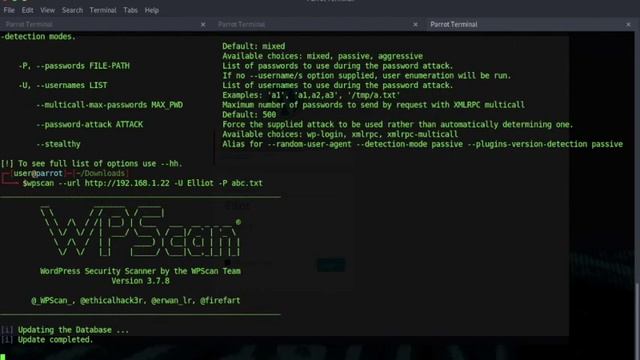Click the user@parrot prompt text
This screenshot has height=360, width=640.
pyautogui.click(x=38, y=173)
